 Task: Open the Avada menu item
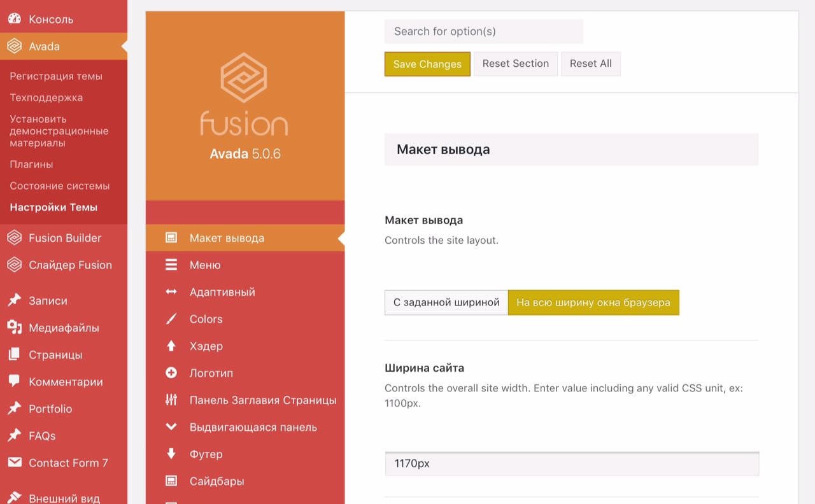[64, 46]
